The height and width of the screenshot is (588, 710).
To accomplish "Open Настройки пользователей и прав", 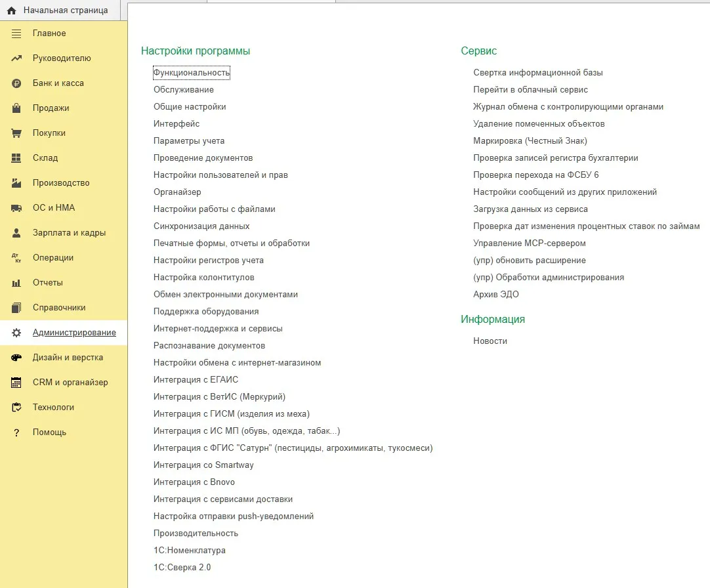I will (220, 175).
